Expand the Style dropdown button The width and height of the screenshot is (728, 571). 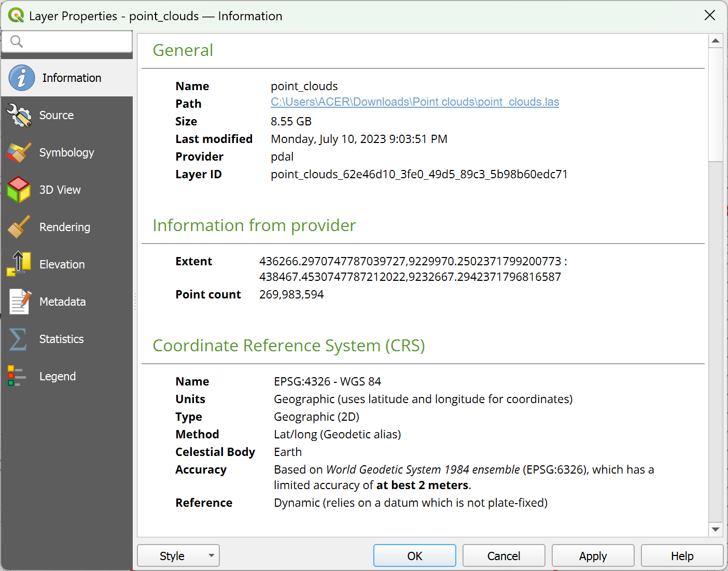pyautogui.click(x=178, y=556)
